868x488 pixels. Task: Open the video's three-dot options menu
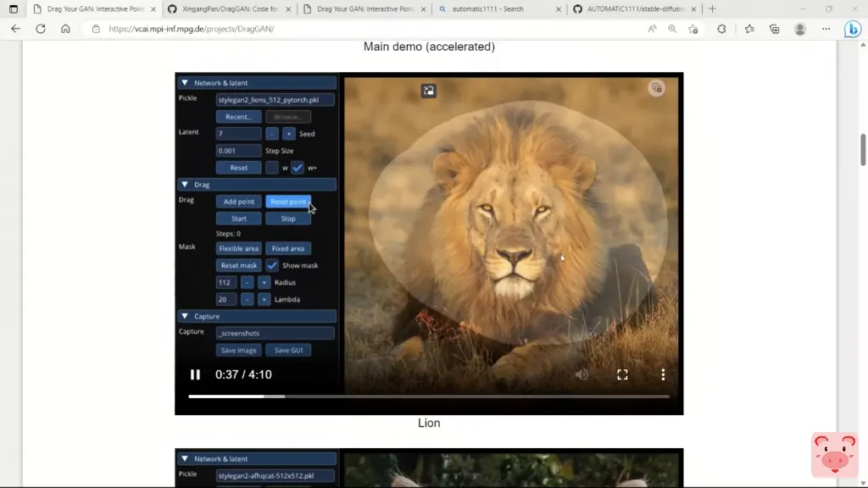click(663, 374)
